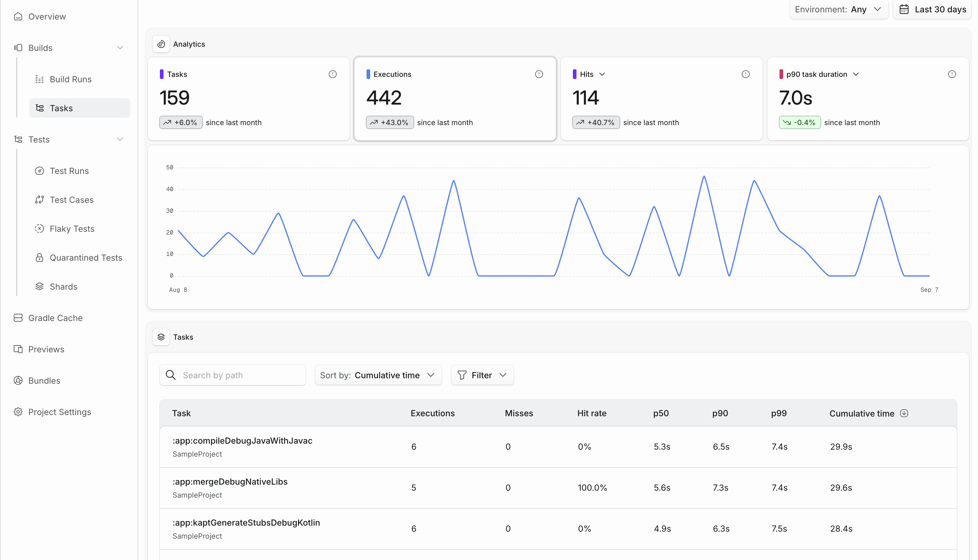Open Gradle Cache page
This screenshot has height=560, width=978.
point(56,318)
